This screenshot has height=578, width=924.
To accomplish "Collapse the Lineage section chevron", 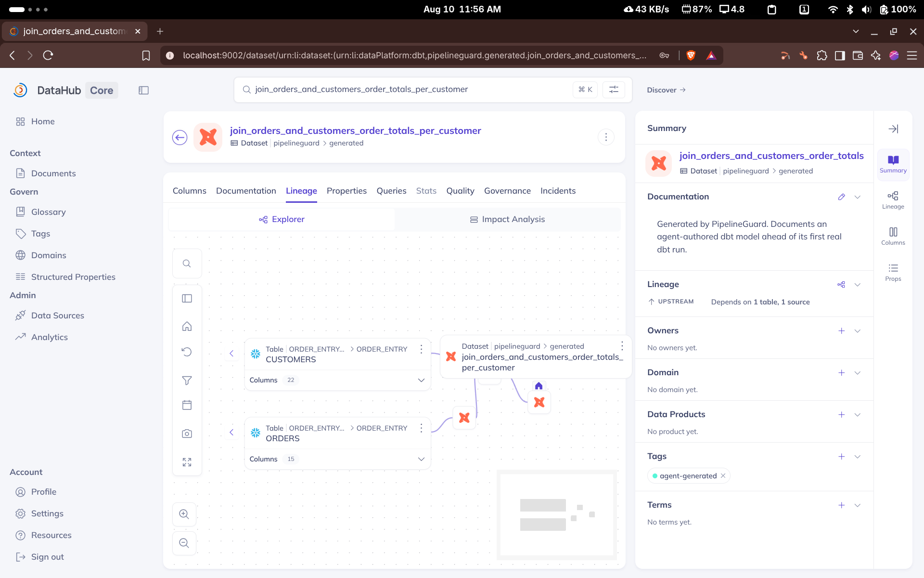I will coord(857,285).
